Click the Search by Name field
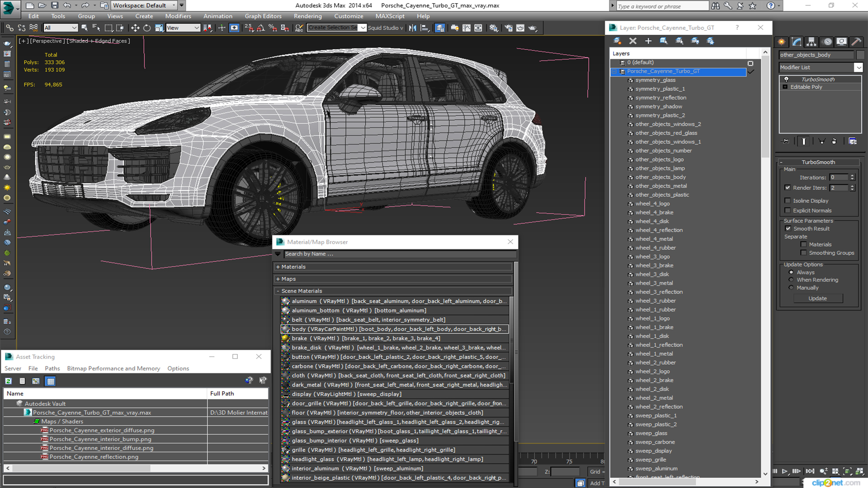This screenshot has width=868, height=488. pyautogui.click(x=400, y=254)
